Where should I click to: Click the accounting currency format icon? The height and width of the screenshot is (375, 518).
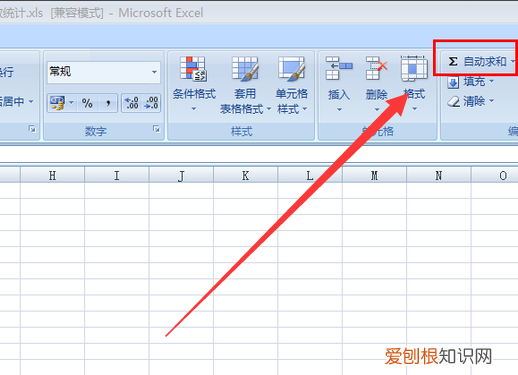click(x=57, y=103)
